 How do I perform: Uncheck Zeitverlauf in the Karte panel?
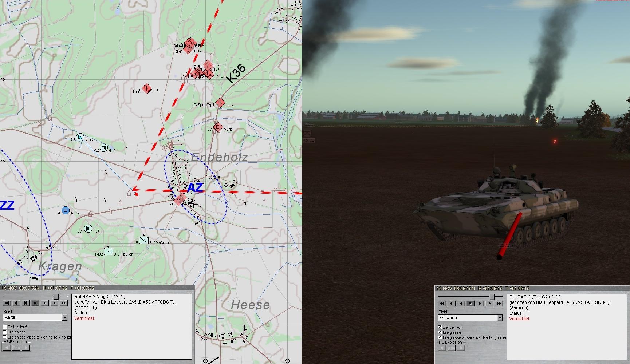point(5,327)
